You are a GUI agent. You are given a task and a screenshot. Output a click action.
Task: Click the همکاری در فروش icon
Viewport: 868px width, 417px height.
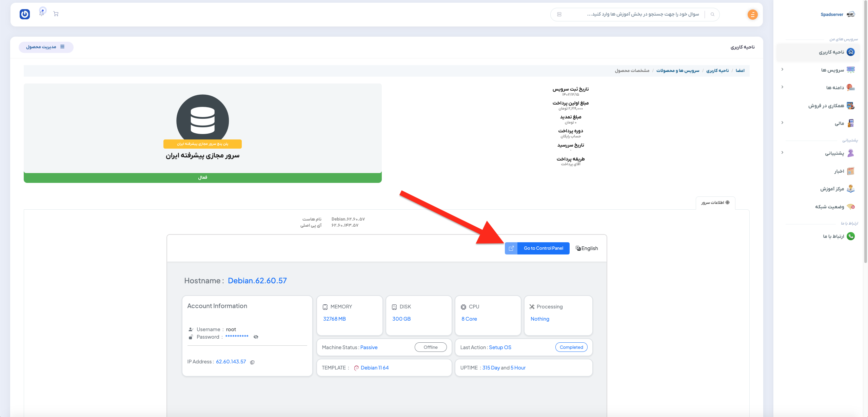coord(851,106)
